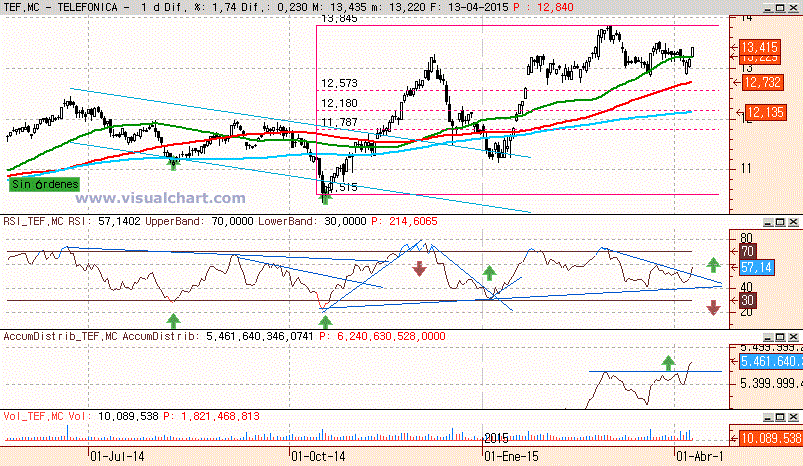Click the 11,787 Fibonacci level label
Viewport: 803px width, 466px height.
[x=339, y=122]
